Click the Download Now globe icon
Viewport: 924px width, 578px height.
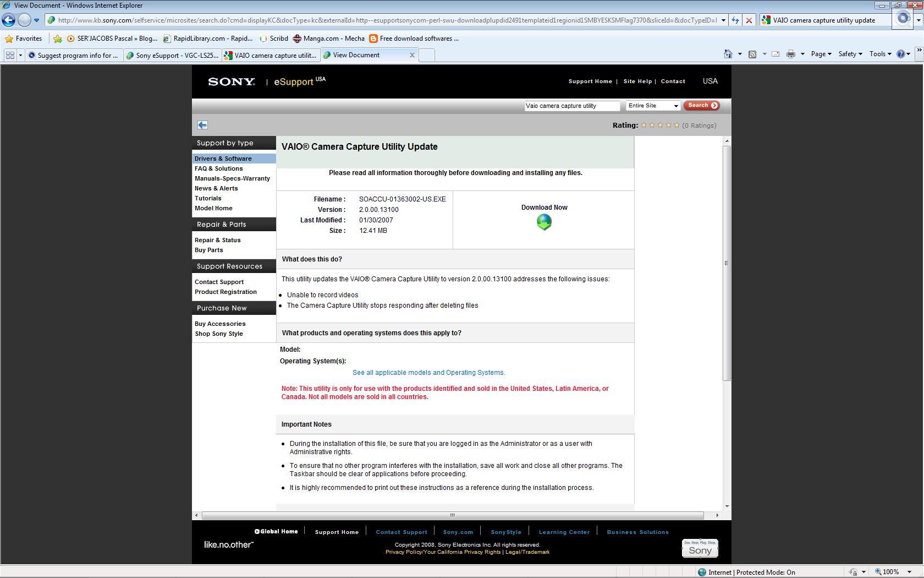point(544,222)
